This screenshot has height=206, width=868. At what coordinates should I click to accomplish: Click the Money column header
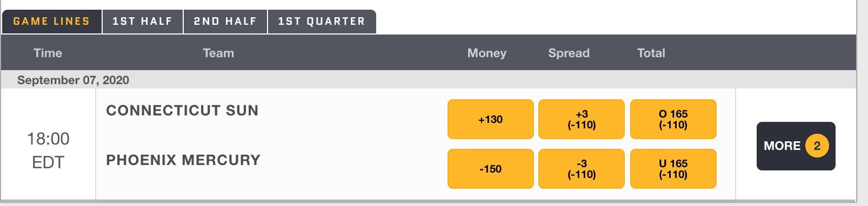(487, 53)
